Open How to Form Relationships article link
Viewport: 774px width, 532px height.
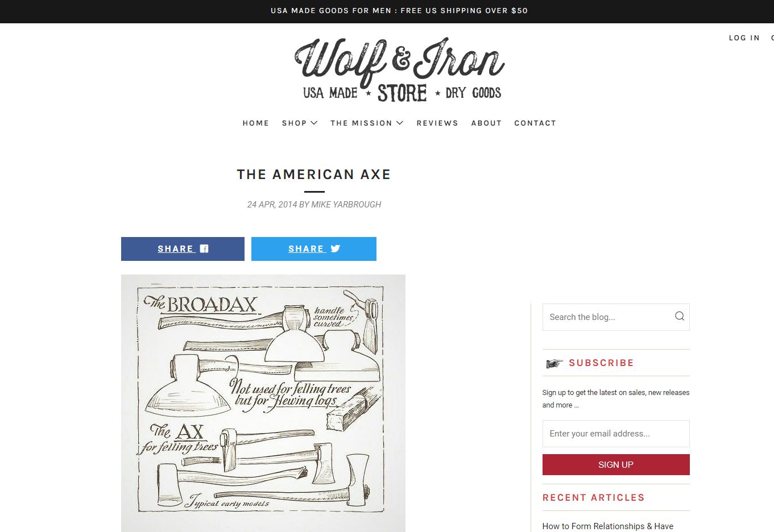click(x=608, y=526)
